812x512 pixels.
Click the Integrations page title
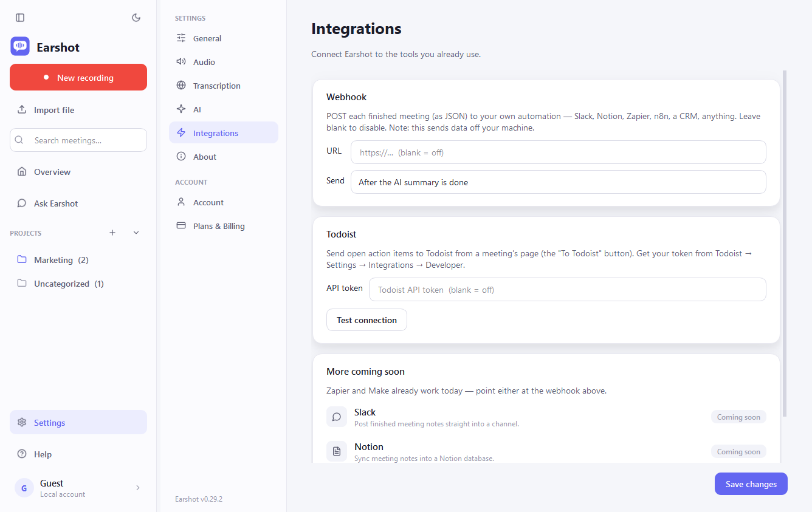(356, 29)
